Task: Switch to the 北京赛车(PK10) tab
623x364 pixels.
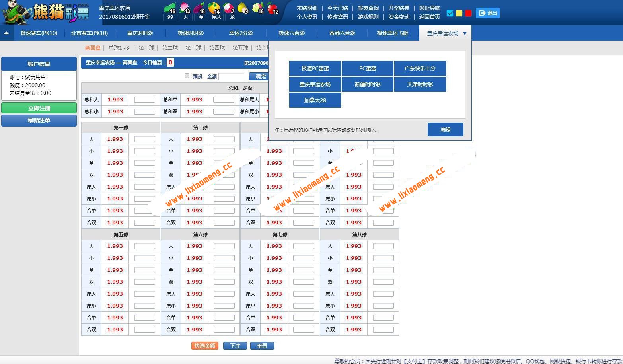Action: coord(90,33)
